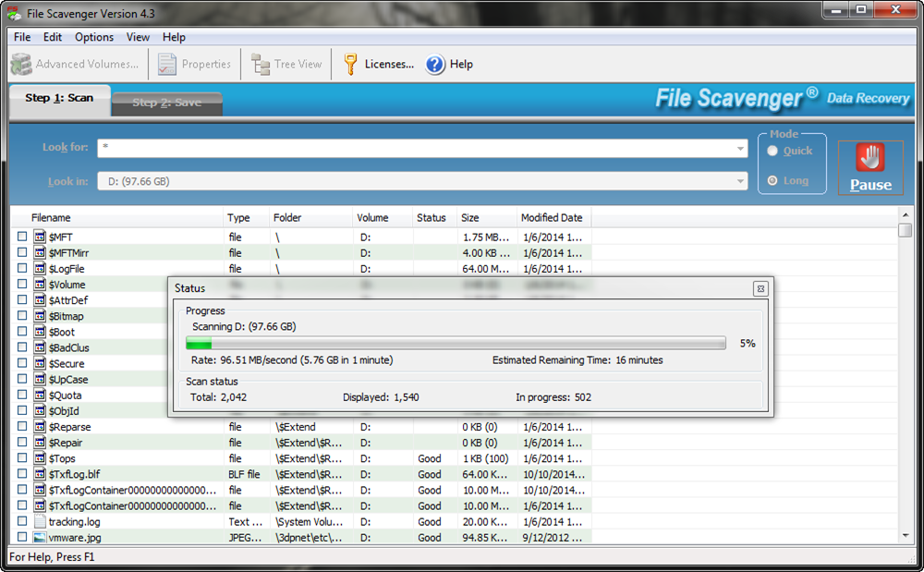The width and height of the screenshot is (924, 572).
Task: Open the Licenses key icon
Action: click(350, 64)
